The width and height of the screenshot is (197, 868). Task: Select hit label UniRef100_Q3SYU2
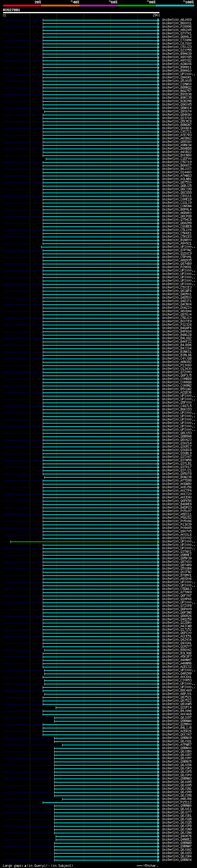coord(177,538)
